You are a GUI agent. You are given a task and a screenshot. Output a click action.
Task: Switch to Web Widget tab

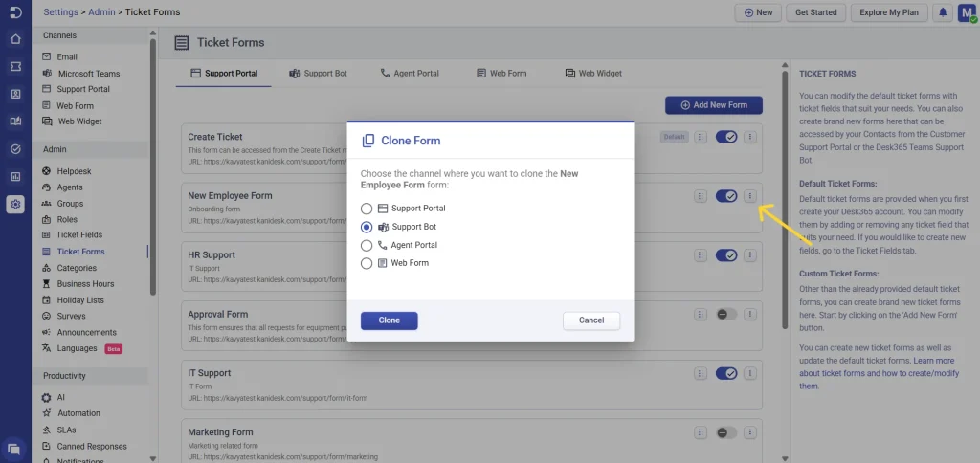(593, 73)
